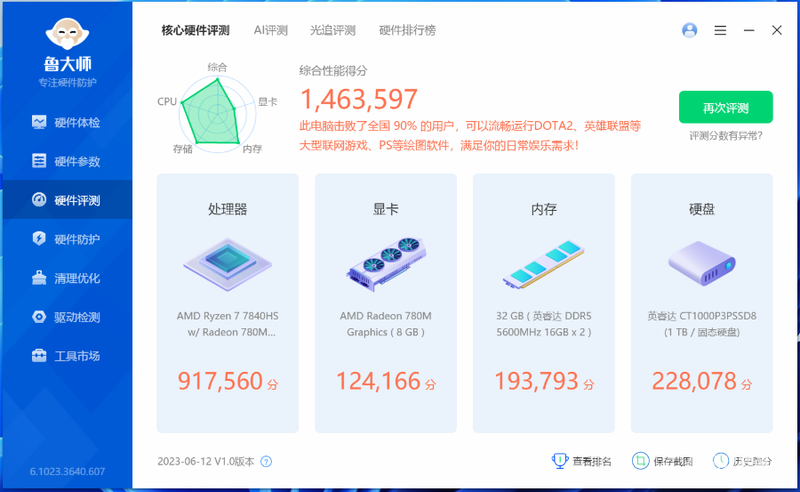Open 清理优化 in sidebar
This screenshot has height=492, width=800.
point(66,278)
